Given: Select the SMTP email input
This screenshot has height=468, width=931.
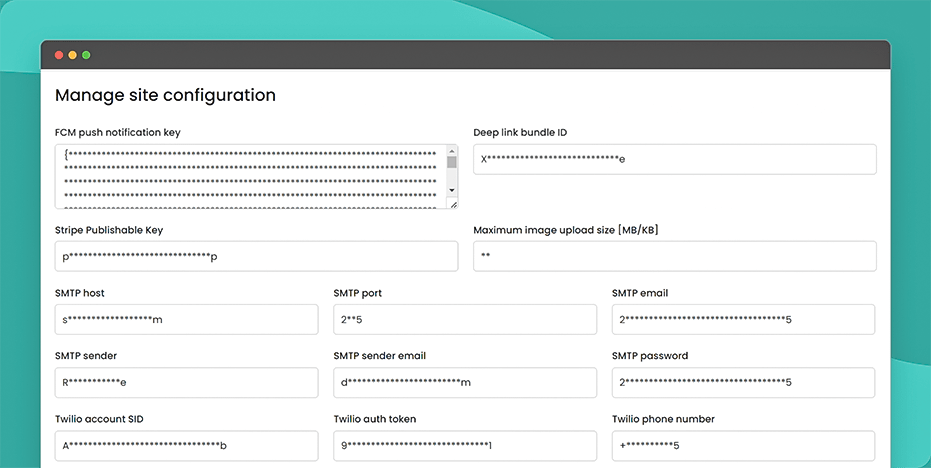Looking at the screenshot, I should (743, 320).
